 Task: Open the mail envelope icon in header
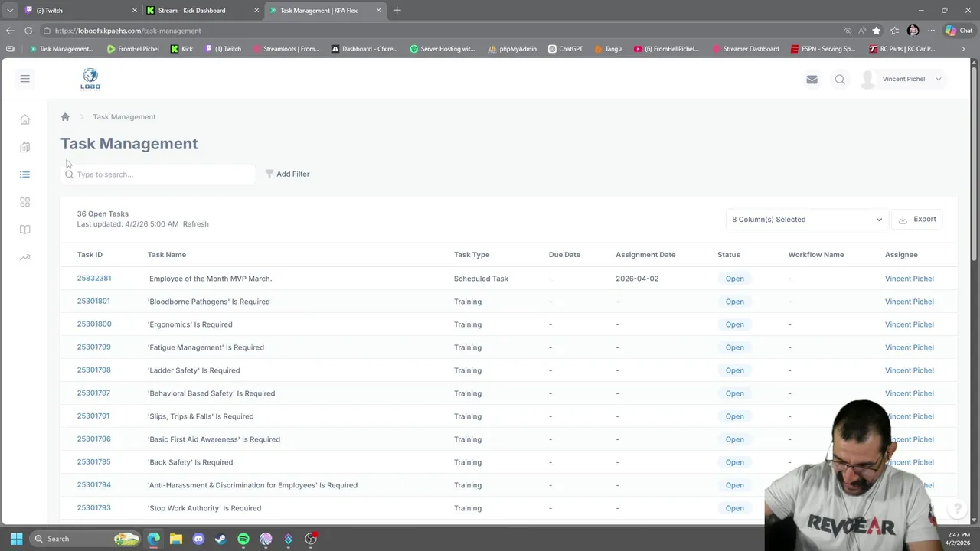tap(812, 79)
